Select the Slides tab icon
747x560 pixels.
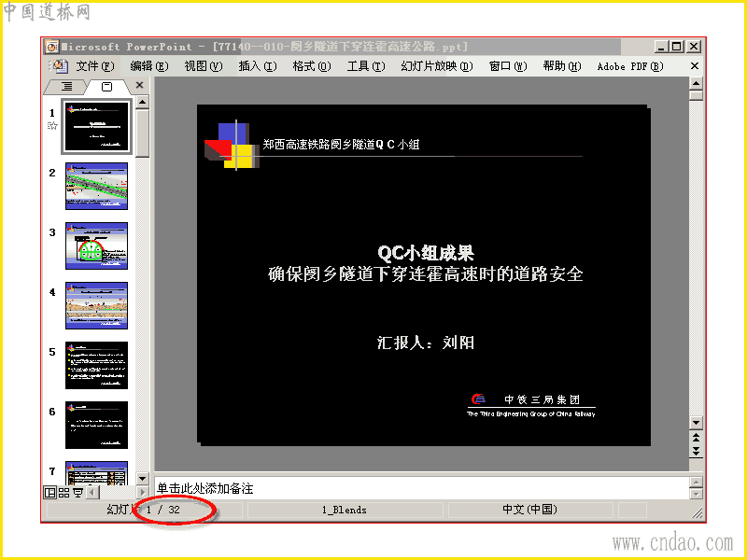[x=106, y=87]
